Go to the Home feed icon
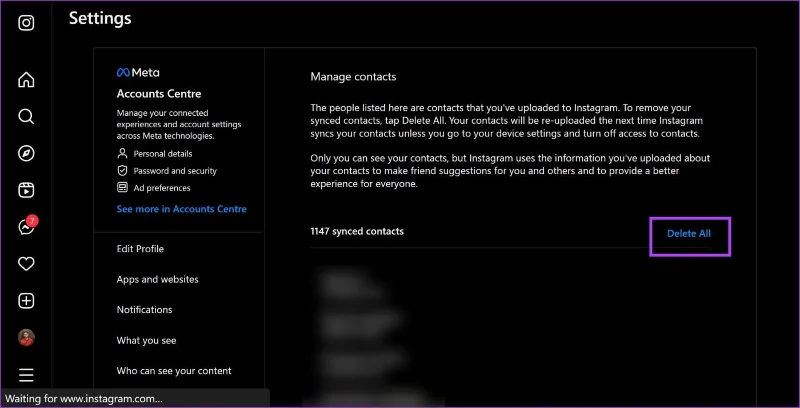The image size is (800, 408). (x=26, y=80)
